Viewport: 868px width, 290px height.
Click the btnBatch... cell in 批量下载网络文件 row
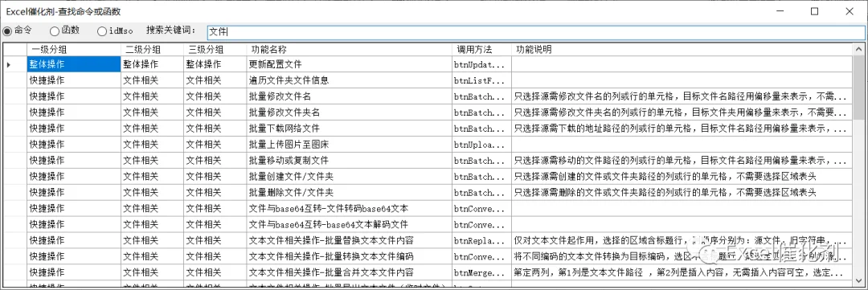pyautogui.click(x=481, y=129)
